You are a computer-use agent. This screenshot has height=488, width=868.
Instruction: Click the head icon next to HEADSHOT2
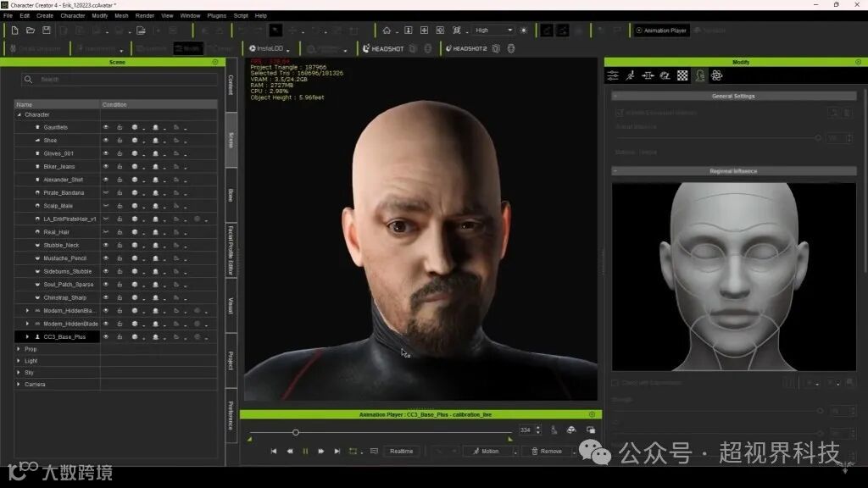coord(511,48)
